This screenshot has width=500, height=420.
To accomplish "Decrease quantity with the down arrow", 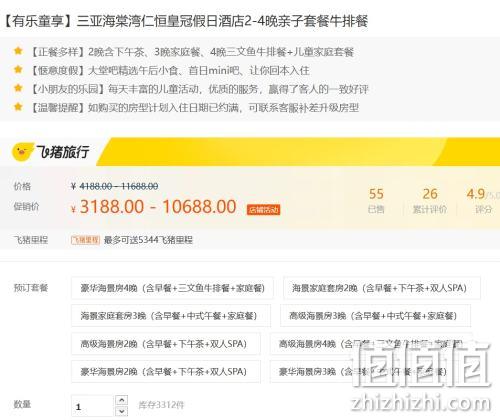I will [122, 411].
